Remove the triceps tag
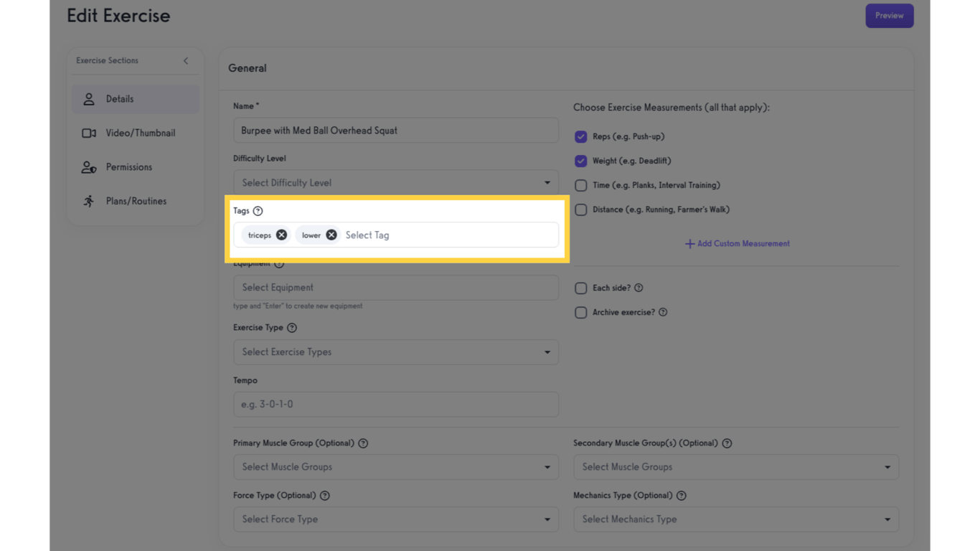The width and height of the screenshot is (980, 551). 281,235
